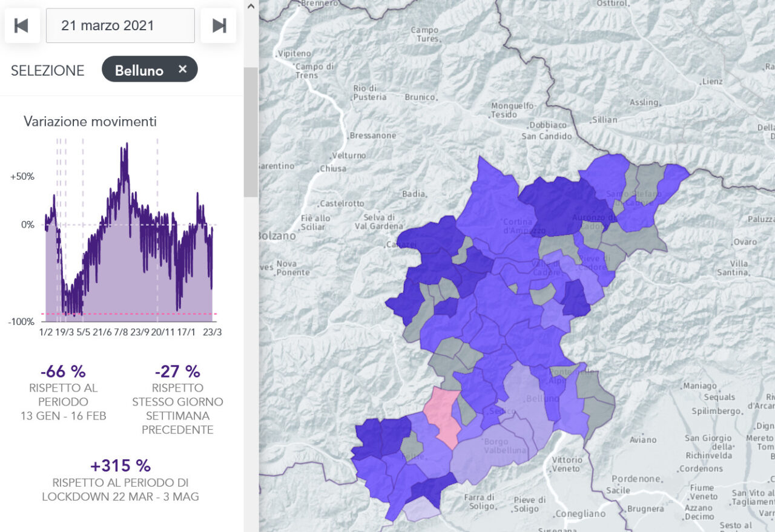Click the side panel vertical scrollbar

click(251, 132)
